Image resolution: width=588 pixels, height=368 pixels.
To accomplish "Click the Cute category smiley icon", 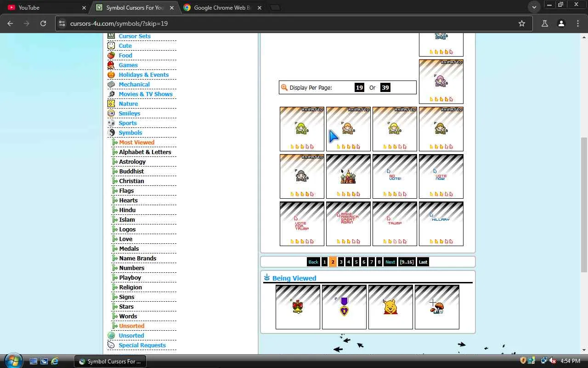I will coord(111,46).
